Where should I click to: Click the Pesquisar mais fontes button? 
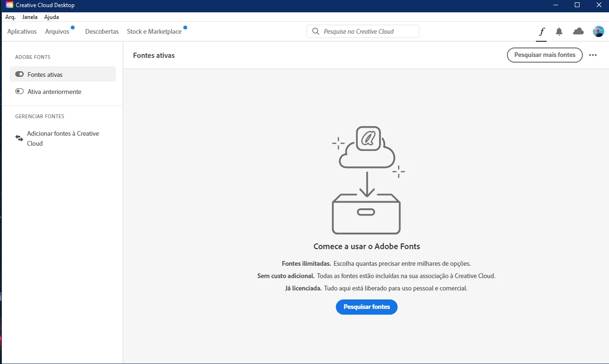[545, 55]
